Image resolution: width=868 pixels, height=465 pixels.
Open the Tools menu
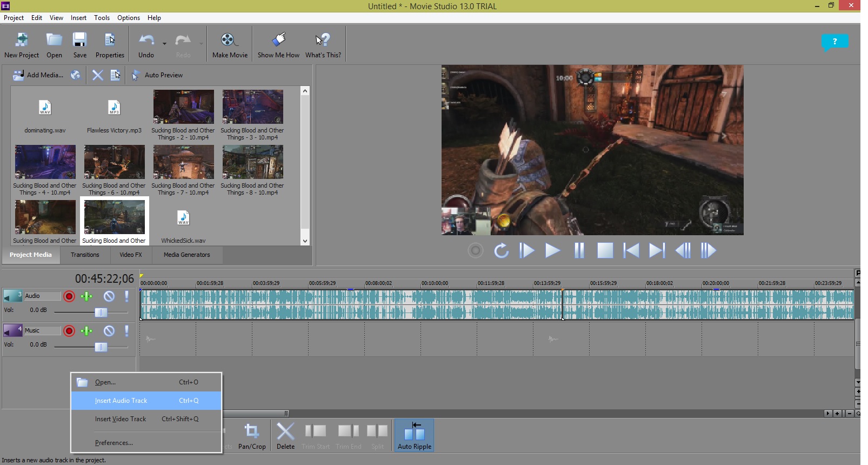point(102,18)
